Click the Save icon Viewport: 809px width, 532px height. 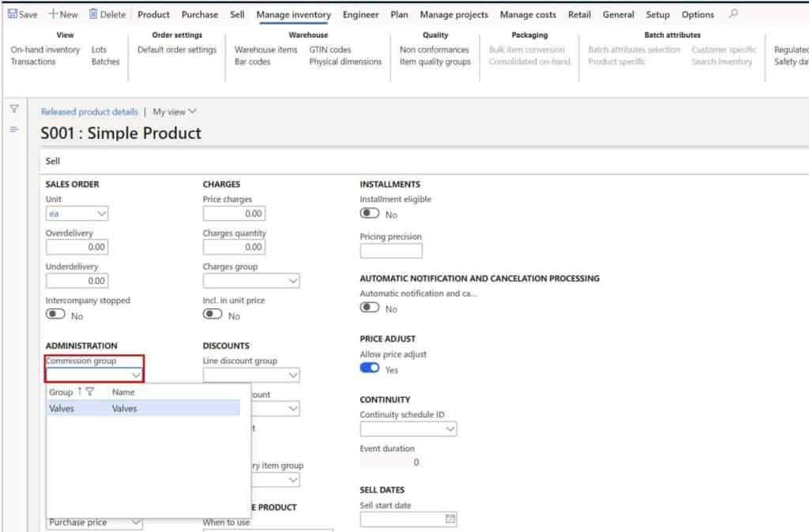click(x=22, y=13)
